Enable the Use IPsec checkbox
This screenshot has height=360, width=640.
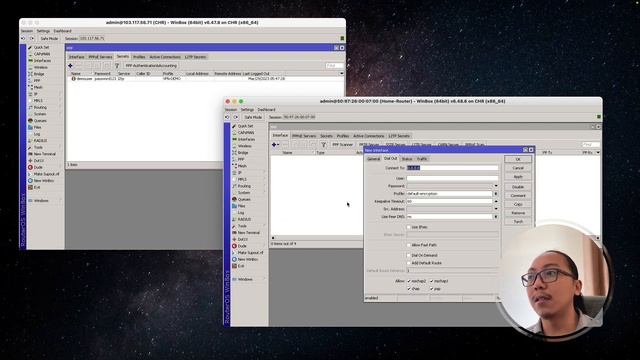pyautogui.click(x=409, y=227)
